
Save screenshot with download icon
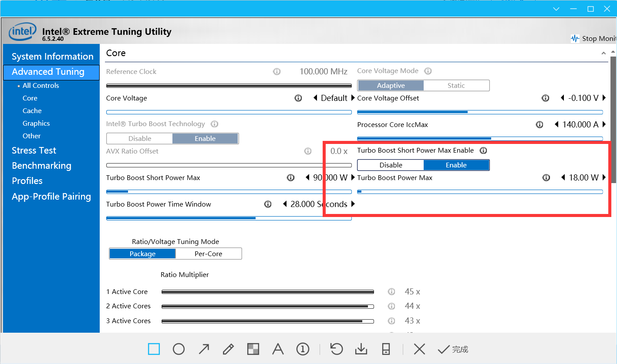(361, 349)
